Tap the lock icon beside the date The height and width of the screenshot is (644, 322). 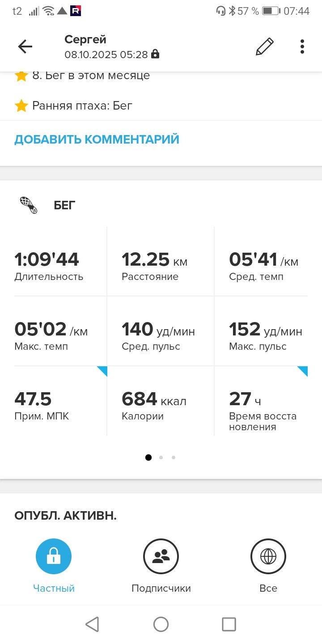point(155,55)
